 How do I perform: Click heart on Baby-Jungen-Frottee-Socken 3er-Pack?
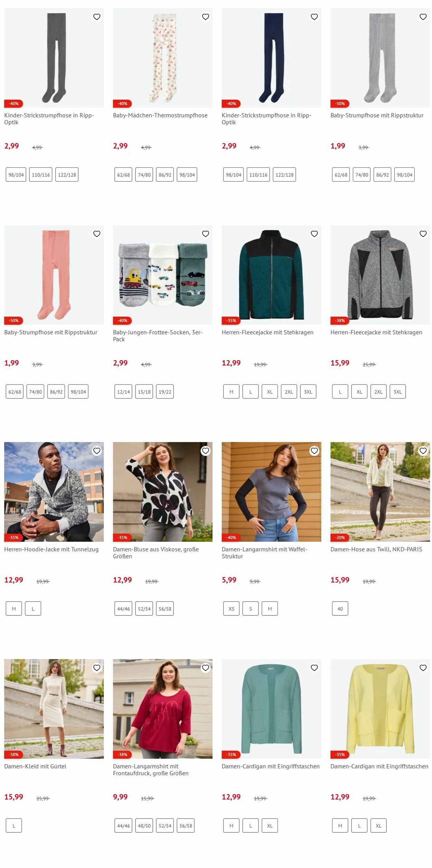point(206,234)
